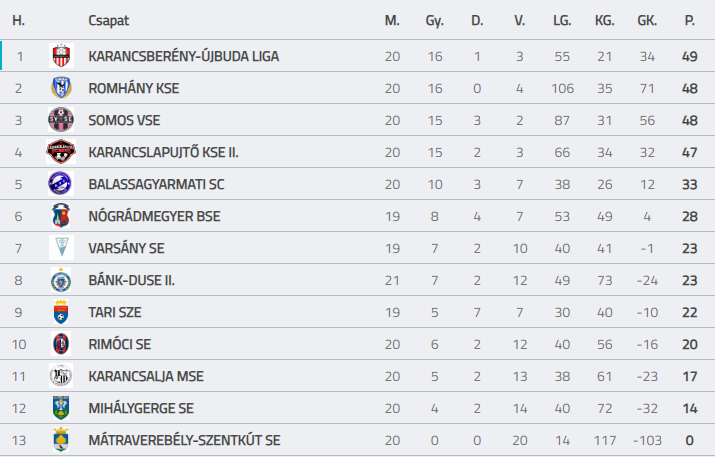715x457 pixels.
Task: Click the Mátraverebély-Szentkút SE crest
Action: [x=61, y=440]
